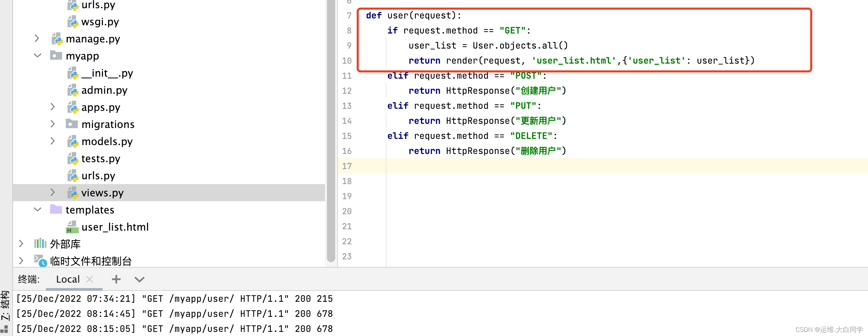Click views.py Python file icon
Viewport: 868px width, 336px height.
(73, 193)
